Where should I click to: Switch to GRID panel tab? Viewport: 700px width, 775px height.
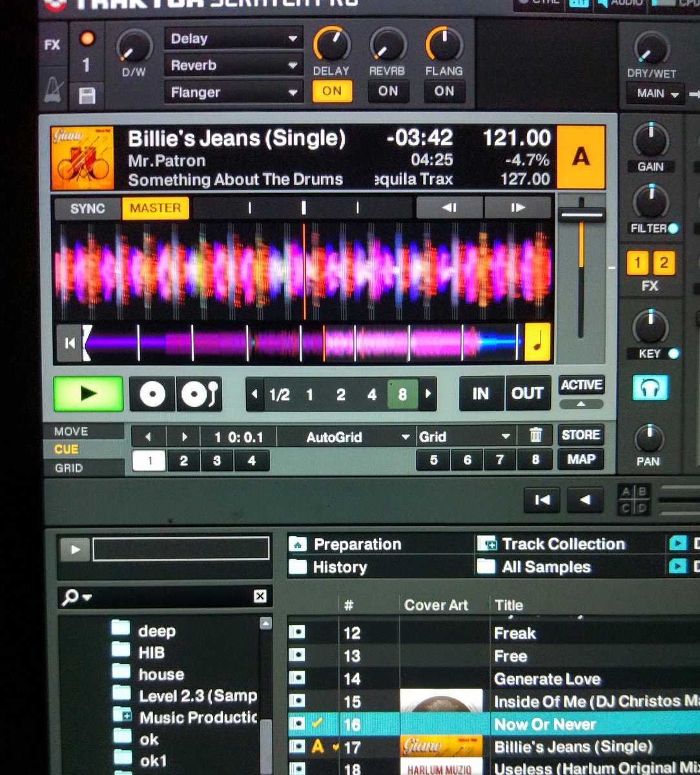pyautogui.click(x=84, y=468)
